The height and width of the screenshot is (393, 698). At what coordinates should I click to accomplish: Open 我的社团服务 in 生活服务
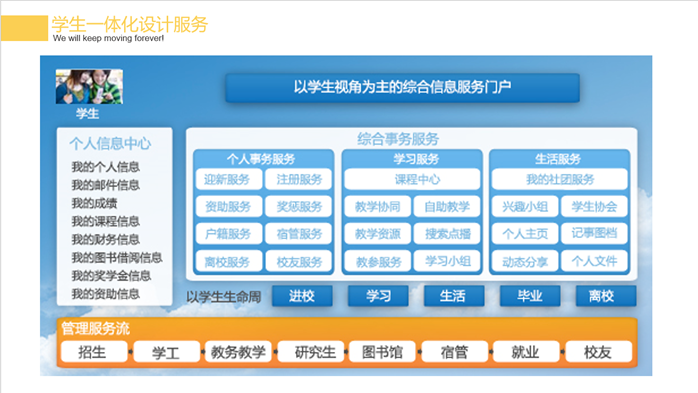tap(560, 179)
